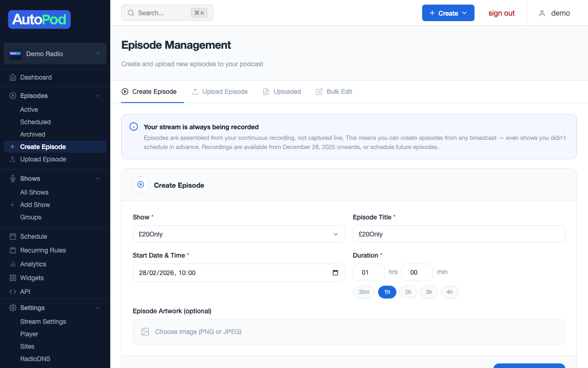Select the Widgets sidebar icon

[x=12, y=278]
